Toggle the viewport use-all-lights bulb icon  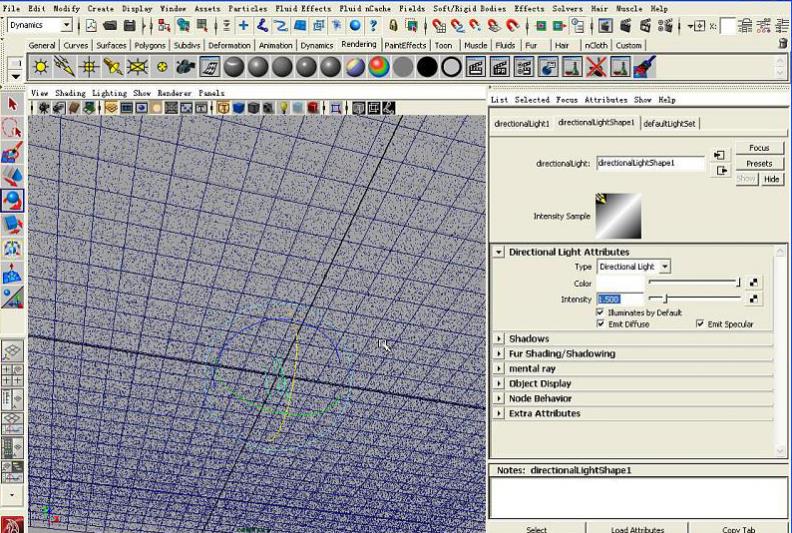point(284,108)
